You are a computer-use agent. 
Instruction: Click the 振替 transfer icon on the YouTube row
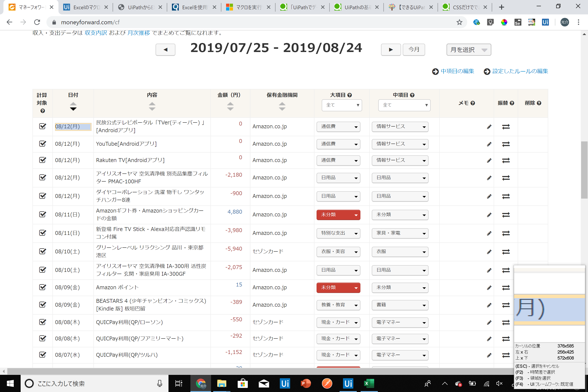(x=506, y=144)
